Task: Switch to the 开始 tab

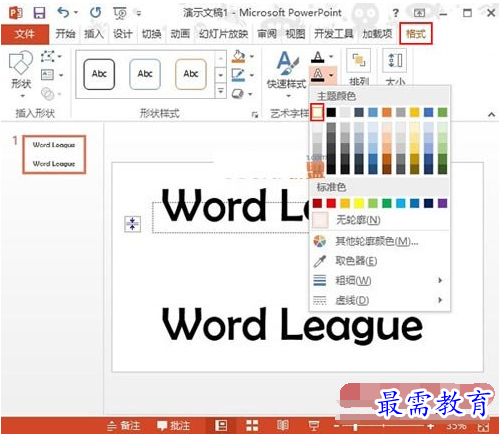Action: point(65,34)
